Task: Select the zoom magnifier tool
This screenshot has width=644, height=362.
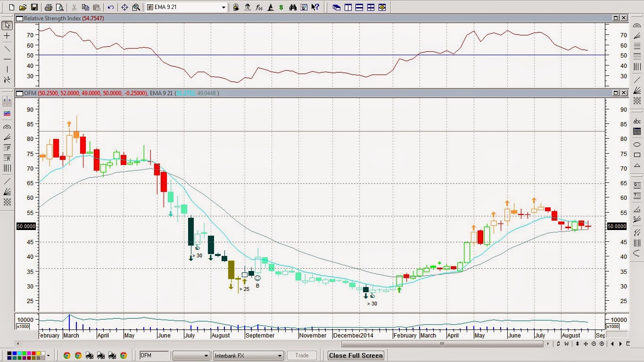Action: [136, 7]
